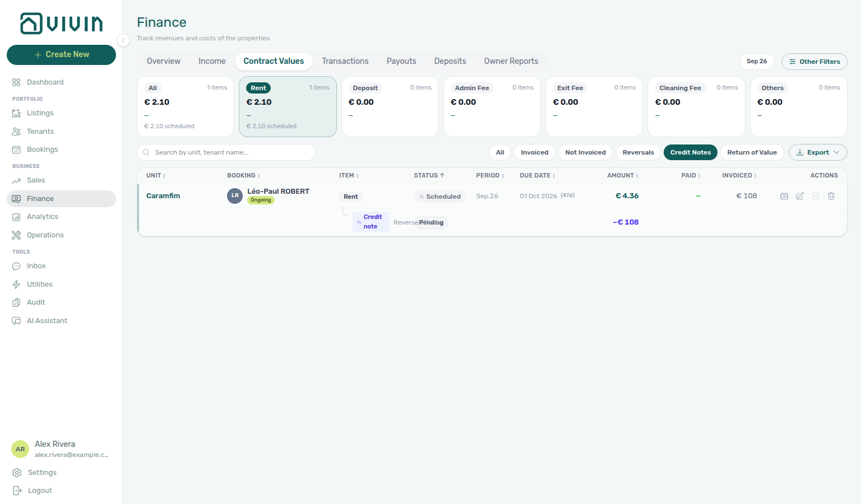Open Operations via its tools icon
The image size is (861, 504).
(x=16, y=235)
